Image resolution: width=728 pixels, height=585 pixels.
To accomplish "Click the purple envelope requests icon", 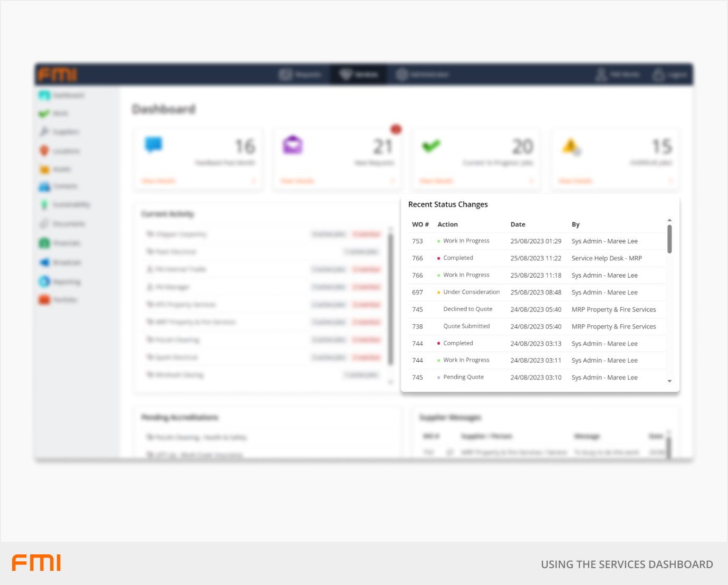I will pyautogui.click(x=292, y=144).
